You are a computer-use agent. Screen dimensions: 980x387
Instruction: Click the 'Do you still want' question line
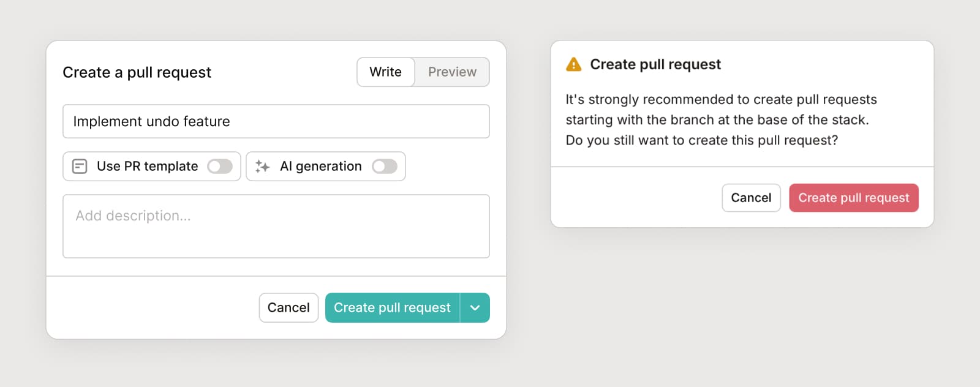701,140
